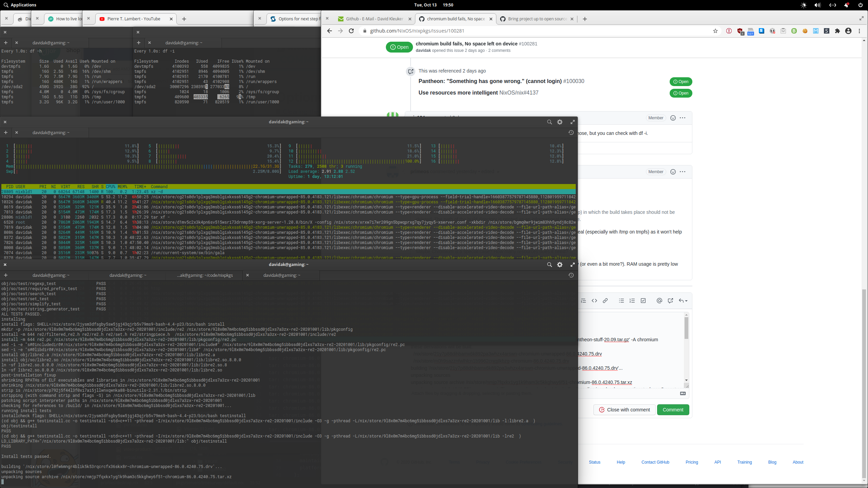Insert a hyperlink into the comment
The image size is (868, 488).
pyautogui.click(x=605, y=301)
